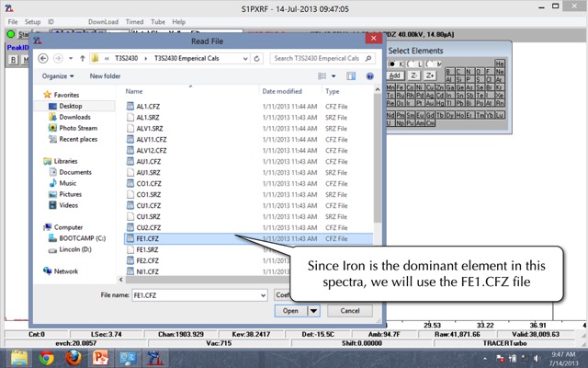Screen dimensions: 588x368
Task: Select the K line radio button
Action: (x=392, y=63)
